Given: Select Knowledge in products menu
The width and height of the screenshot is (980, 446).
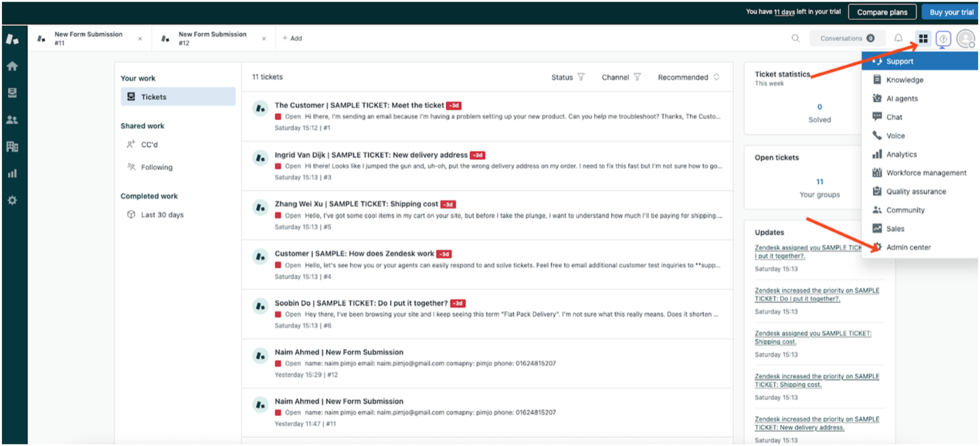Looking at the screenshot, I should pyautogui.click(x=920, y=80).
